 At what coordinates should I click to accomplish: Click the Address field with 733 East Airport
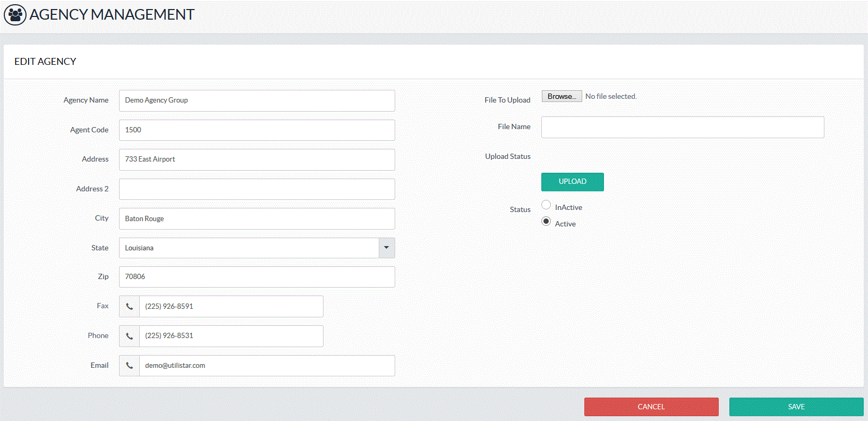pos(257,159)
